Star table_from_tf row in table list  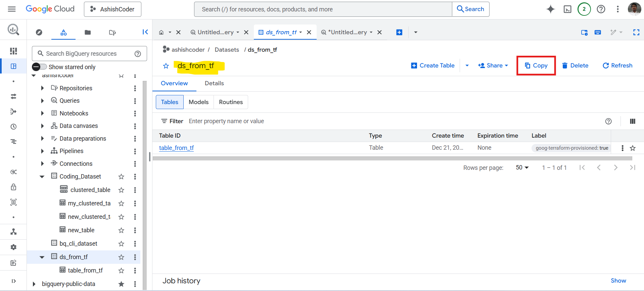click(x=633, y=148)
